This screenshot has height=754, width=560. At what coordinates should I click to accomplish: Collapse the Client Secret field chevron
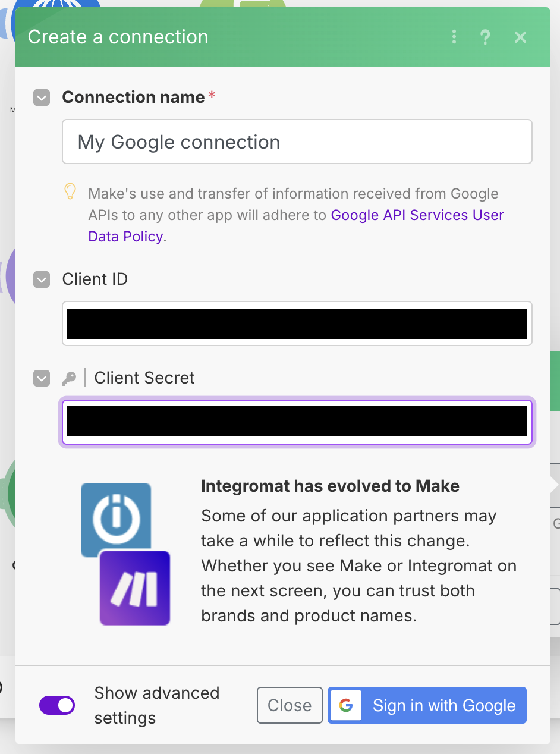pyautogui.click(x=41, y=378)
